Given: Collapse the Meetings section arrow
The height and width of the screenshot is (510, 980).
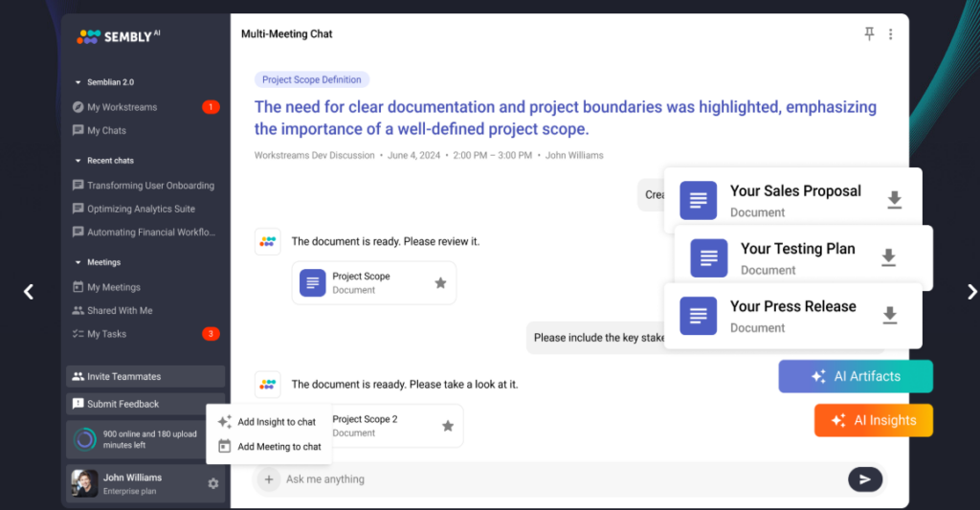Looking at the screenshot, I should (x=78, y=262).
